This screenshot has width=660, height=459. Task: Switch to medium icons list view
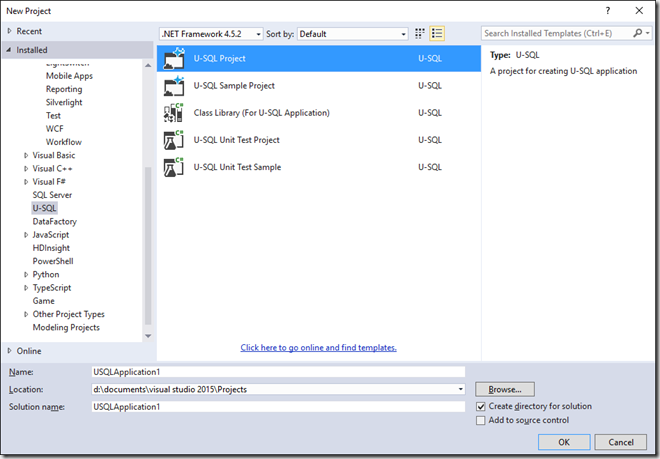click(437, 34)
